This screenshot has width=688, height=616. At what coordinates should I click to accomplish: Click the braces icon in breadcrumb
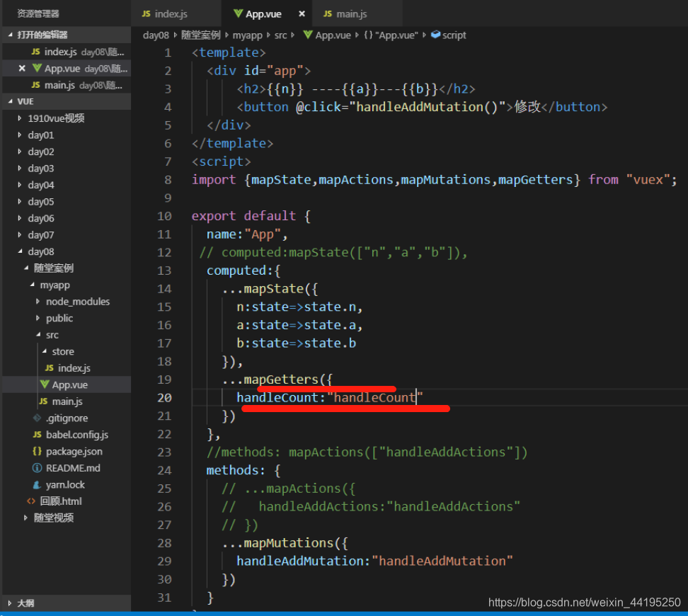coord(368,35)
